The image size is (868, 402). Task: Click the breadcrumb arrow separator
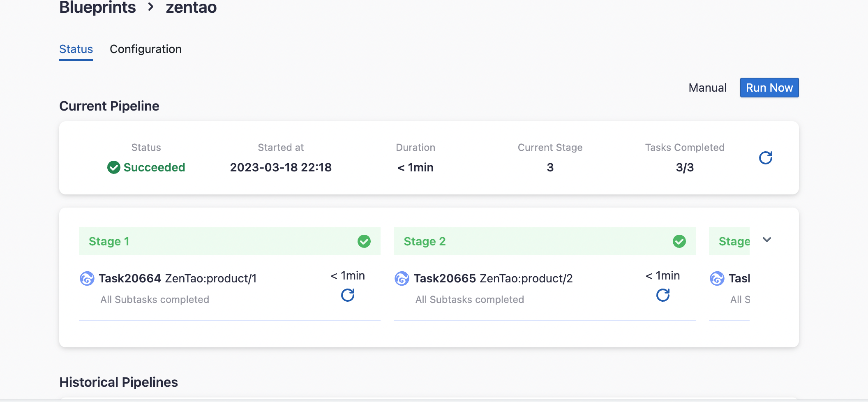tap(151, 7)
